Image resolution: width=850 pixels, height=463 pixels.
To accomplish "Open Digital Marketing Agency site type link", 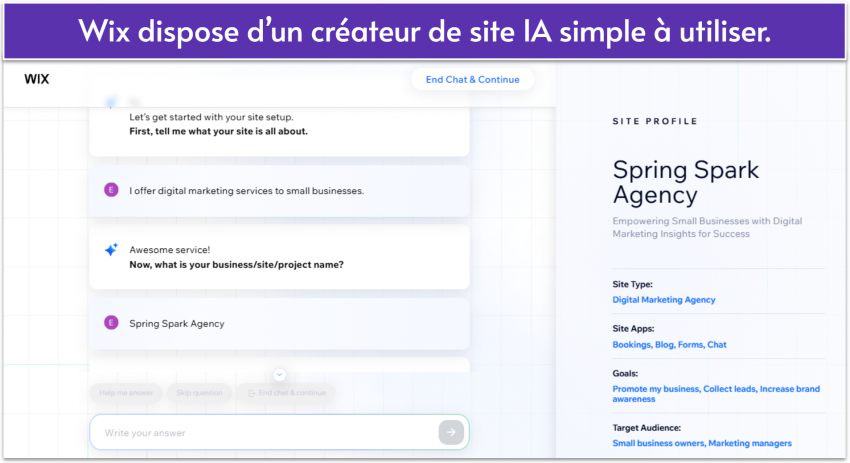I will click(x=664, y=300).
